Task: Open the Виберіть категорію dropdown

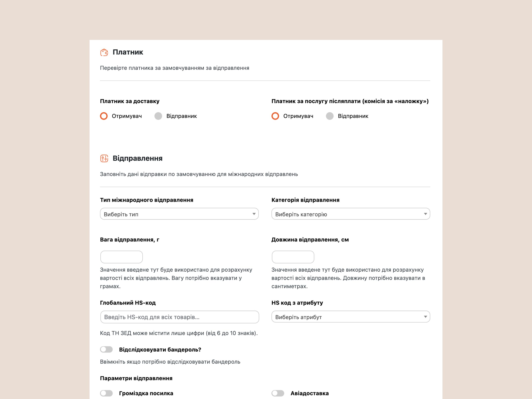Action: click(x=351, y=214)
